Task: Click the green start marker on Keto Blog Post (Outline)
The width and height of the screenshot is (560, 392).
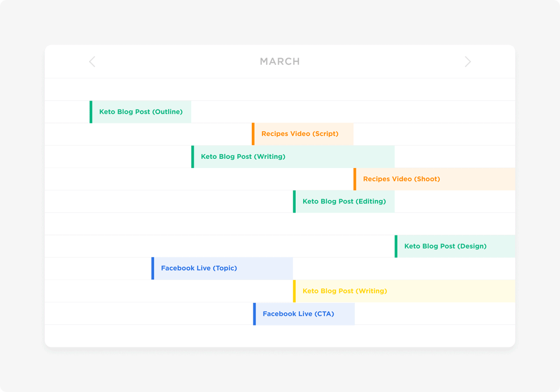Action: pos(91,112)
